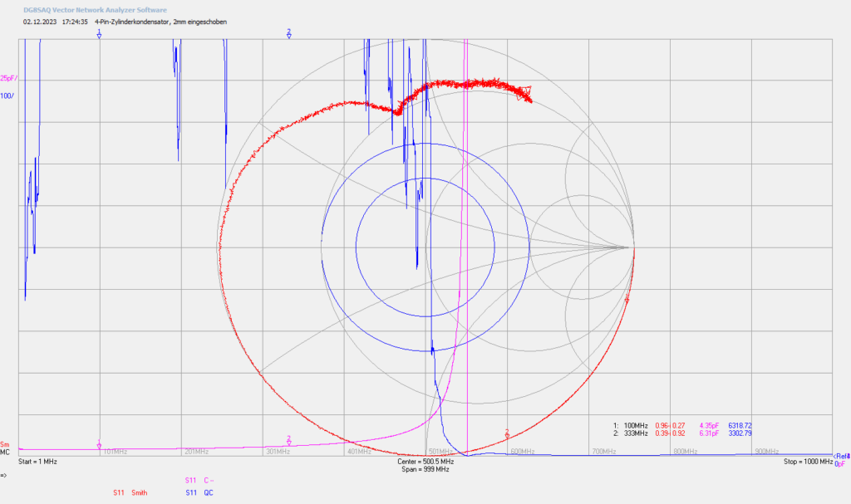Click the 0pF reference value label
Screen dimensions: 851x504
[x=839, y=464]
